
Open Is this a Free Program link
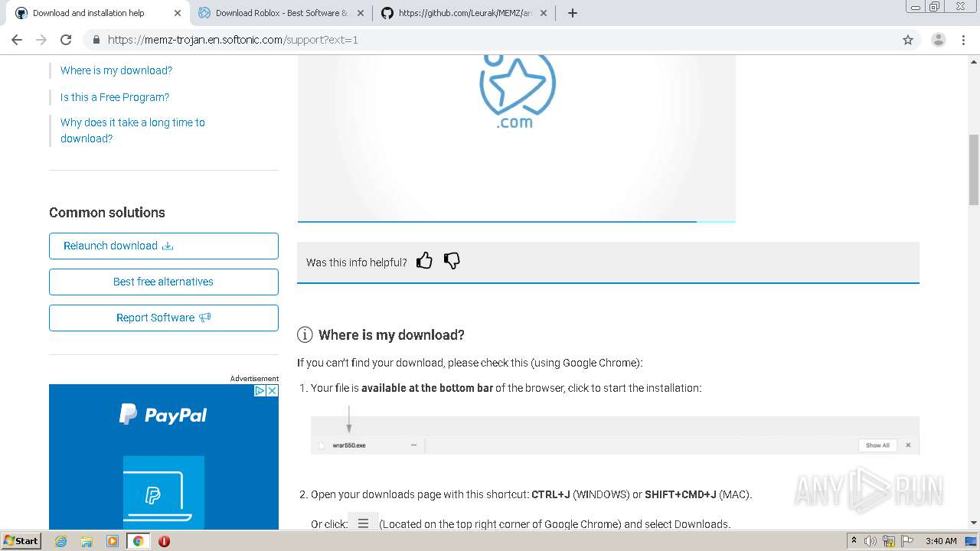(x=115, y=97)
